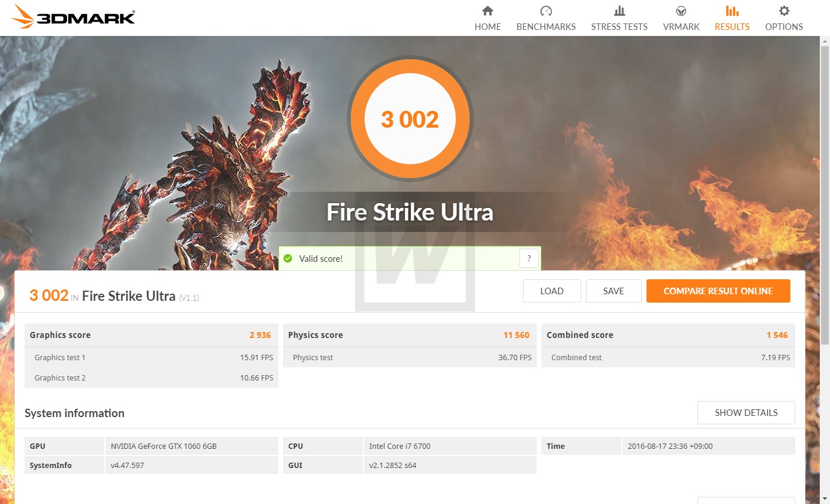The width and height of the screenshot is (830, 504).
Task: Click the Graphics score value 2 936
Action: tap(260, 335)
